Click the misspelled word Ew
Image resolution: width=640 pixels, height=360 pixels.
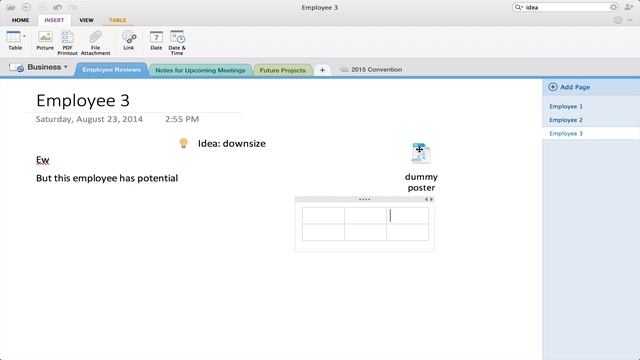tap(42, 160)
